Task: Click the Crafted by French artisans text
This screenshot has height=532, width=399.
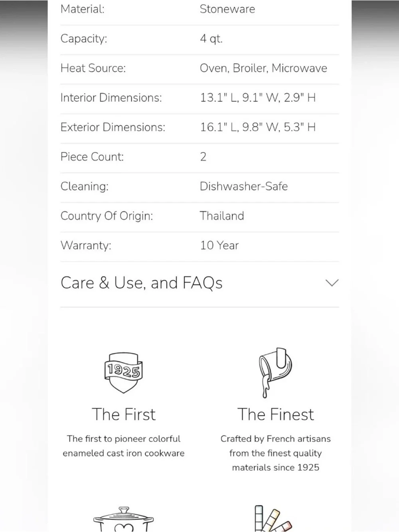Action: pos(276,439)
